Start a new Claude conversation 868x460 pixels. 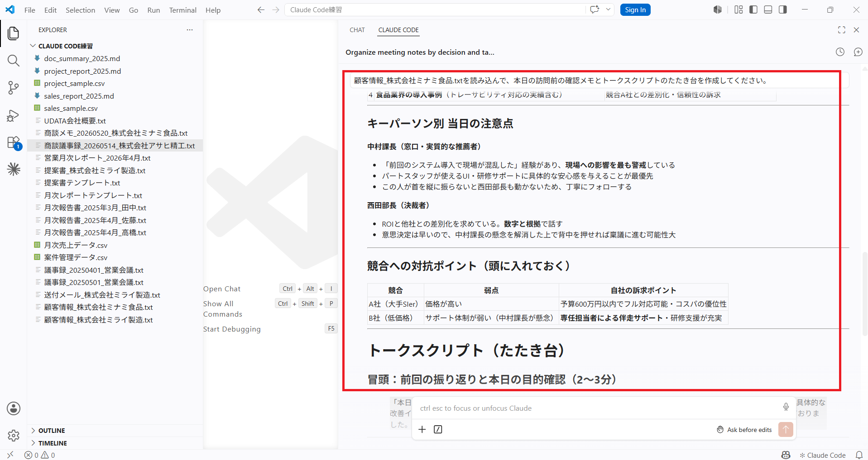[858, 52]
